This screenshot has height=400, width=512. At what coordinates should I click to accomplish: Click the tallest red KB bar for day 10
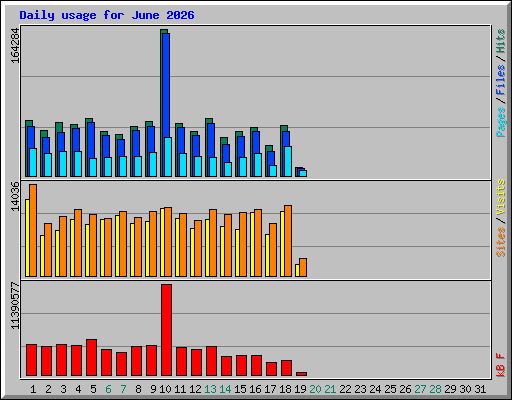[166, 330]
